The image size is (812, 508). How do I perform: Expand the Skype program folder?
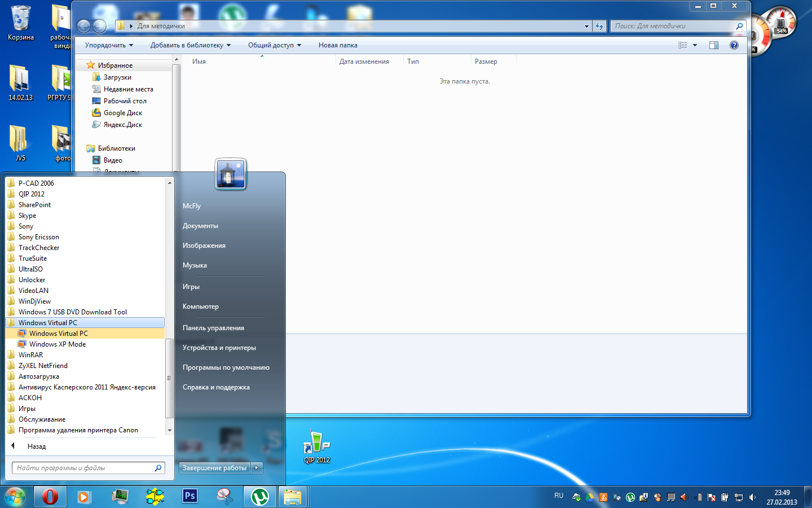85,216
